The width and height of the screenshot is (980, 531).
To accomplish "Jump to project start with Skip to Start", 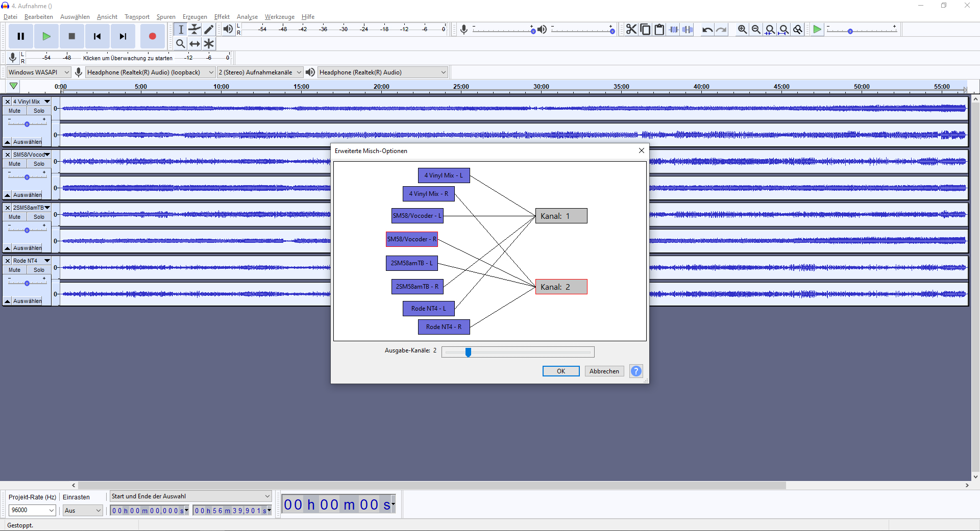I will tap(97, 36).
